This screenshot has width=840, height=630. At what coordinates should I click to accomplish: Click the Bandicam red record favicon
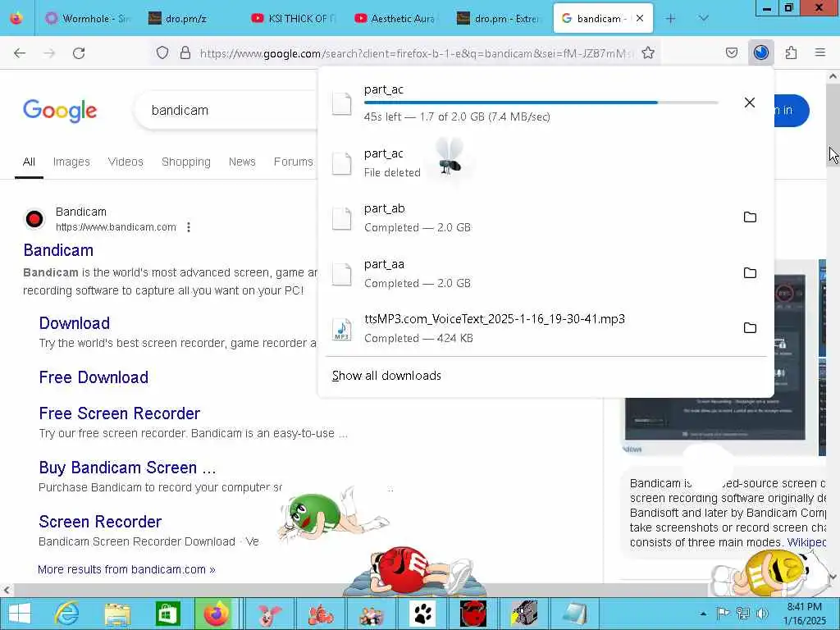coord(34,219)
